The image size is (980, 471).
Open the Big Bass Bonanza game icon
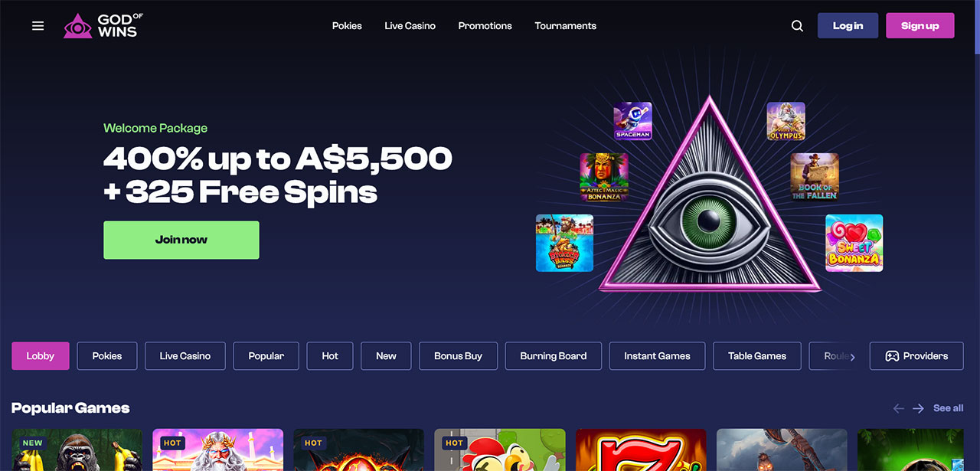tap(565, 243)
